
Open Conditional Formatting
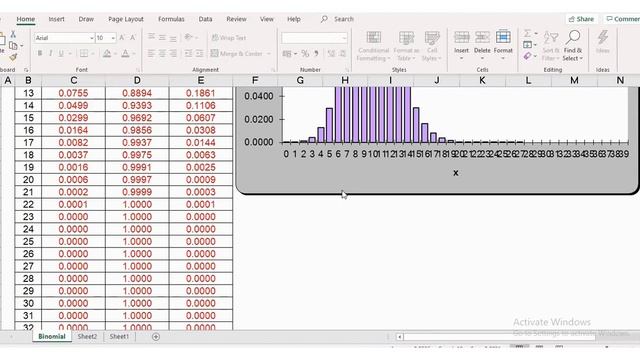click(x=373, y=46)
